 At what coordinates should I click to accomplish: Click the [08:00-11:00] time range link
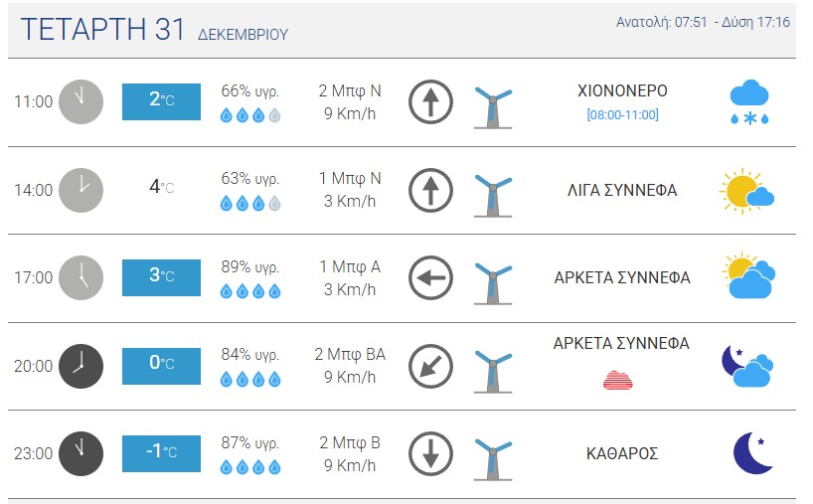[x=622, y=115]
